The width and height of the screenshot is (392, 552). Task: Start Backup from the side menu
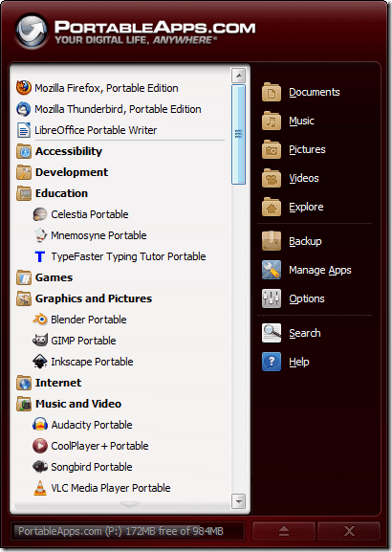[305, 241]
